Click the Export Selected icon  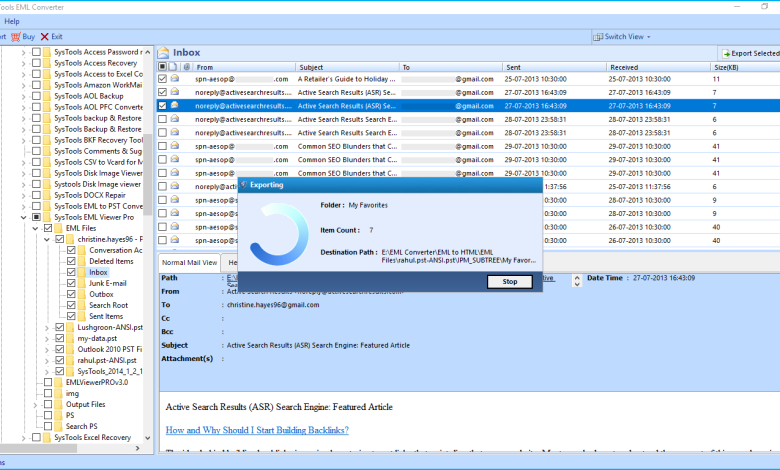coord(726,53)
